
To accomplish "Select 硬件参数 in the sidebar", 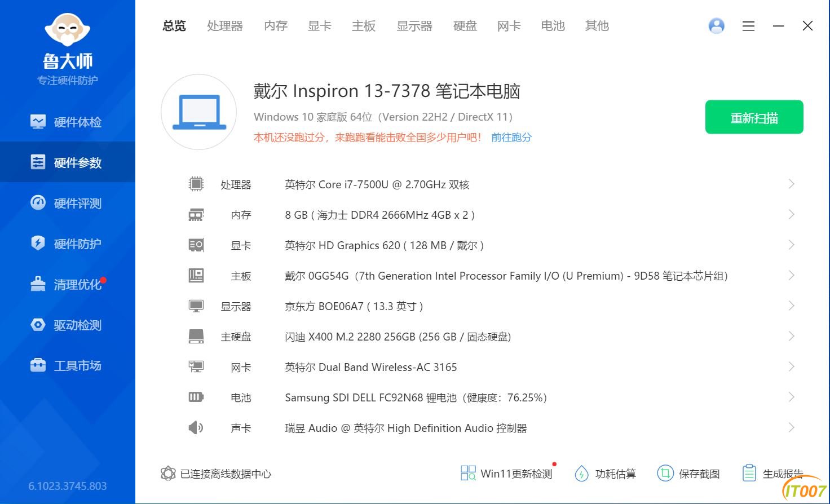I will coord(68,162).
